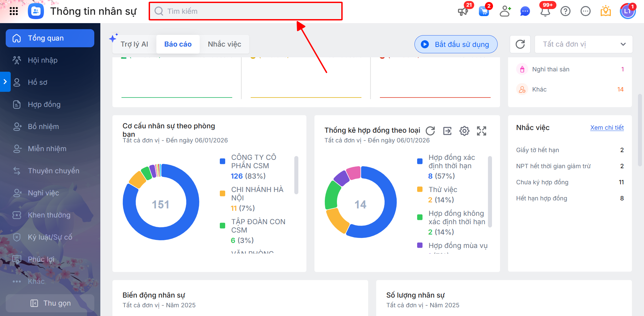The height and width of the screenshot is (316, 644).
Task: Open the user avatar profile menu
Action: [x=628, y=11]
